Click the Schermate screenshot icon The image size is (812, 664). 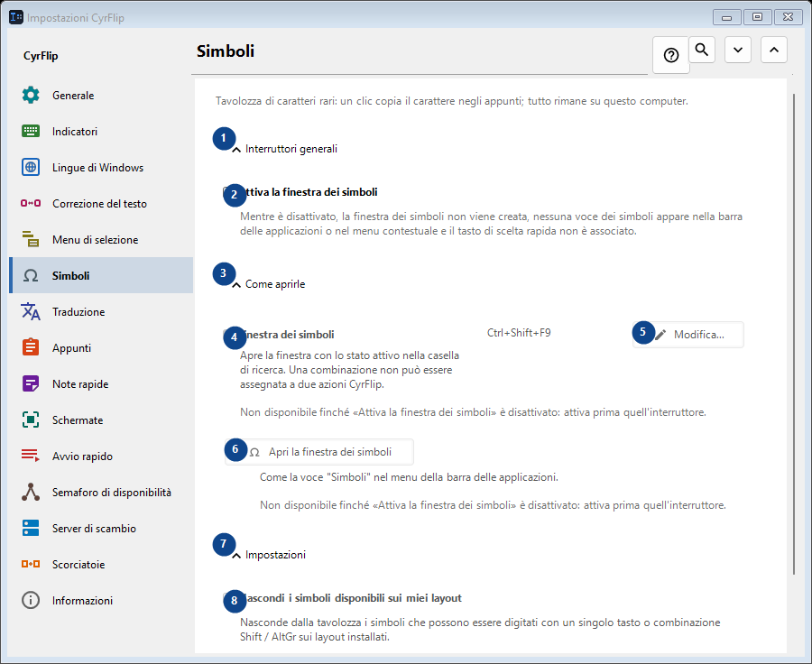31,420
